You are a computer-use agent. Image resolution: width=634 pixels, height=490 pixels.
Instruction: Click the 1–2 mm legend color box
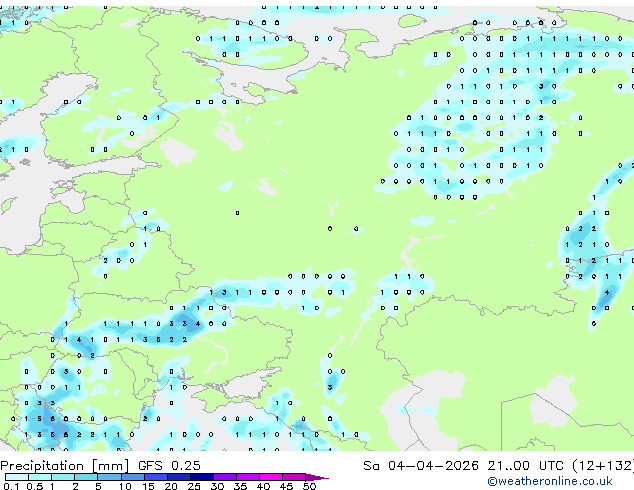[63, 477]
